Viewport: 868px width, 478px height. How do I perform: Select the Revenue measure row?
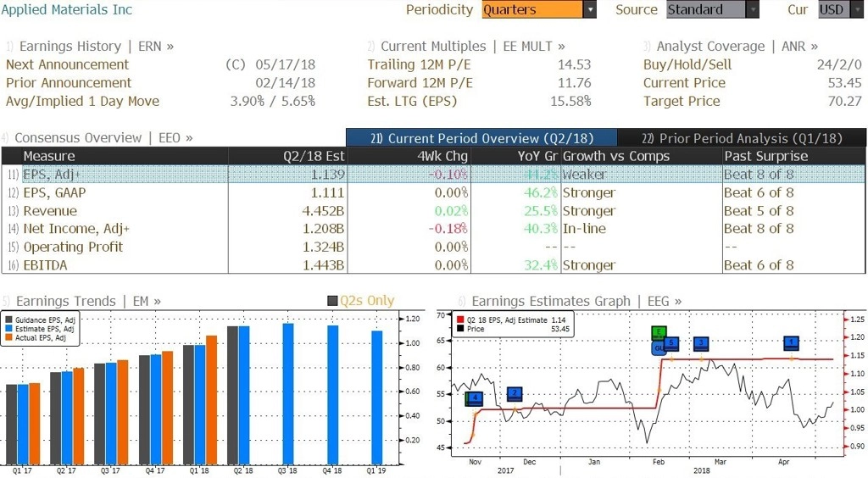coord(433,211)
